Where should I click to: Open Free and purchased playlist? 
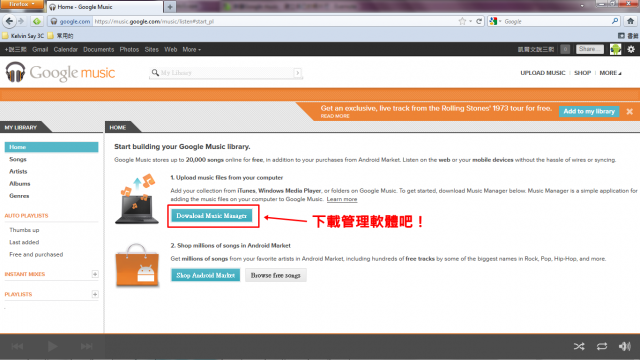[36, 254]
